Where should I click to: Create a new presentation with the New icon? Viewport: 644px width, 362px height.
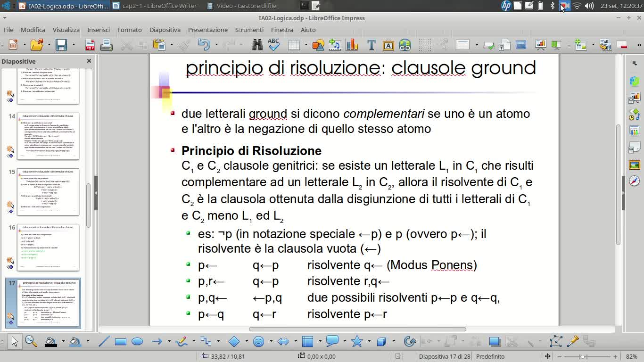click(x=13, y=45)
